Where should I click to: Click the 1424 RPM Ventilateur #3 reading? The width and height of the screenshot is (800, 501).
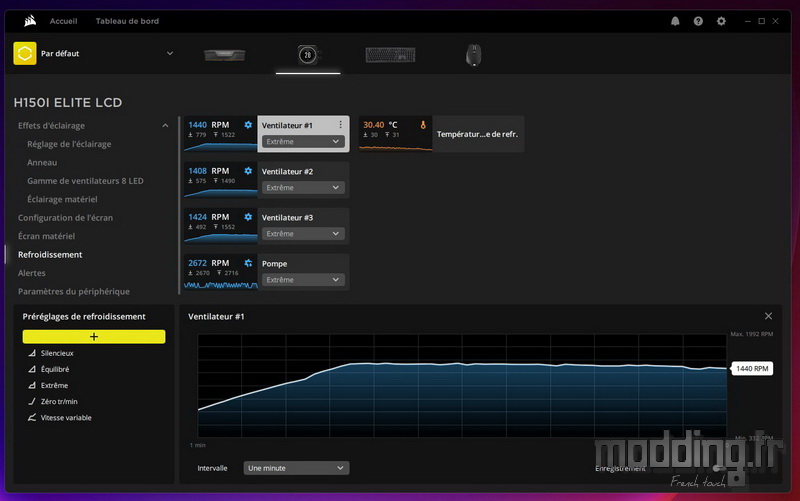coord(209,217)
